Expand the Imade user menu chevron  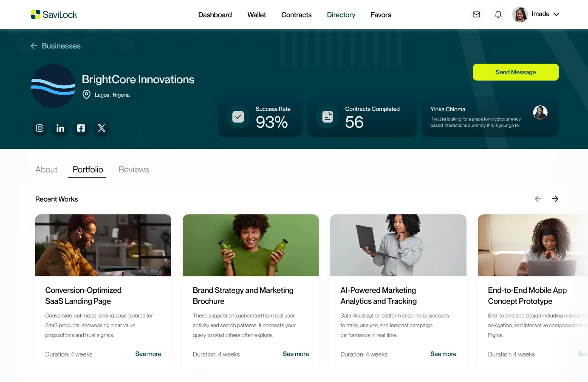pyautogui.click(x=556, y=14)
